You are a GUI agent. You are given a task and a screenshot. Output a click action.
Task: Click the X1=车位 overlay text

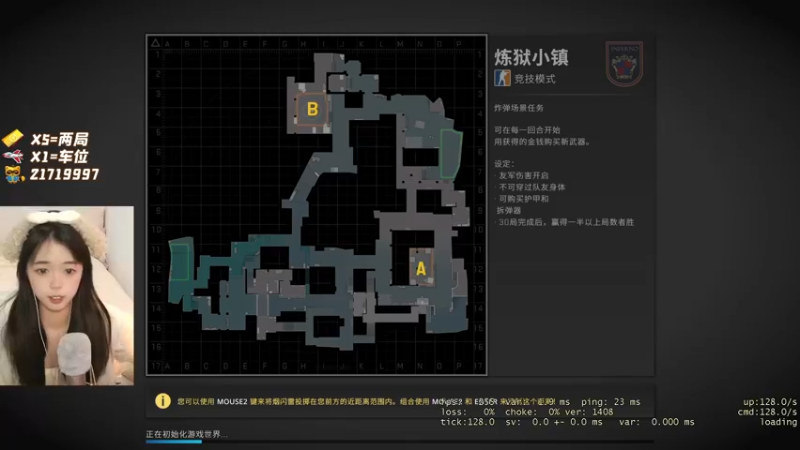[59, 156]
